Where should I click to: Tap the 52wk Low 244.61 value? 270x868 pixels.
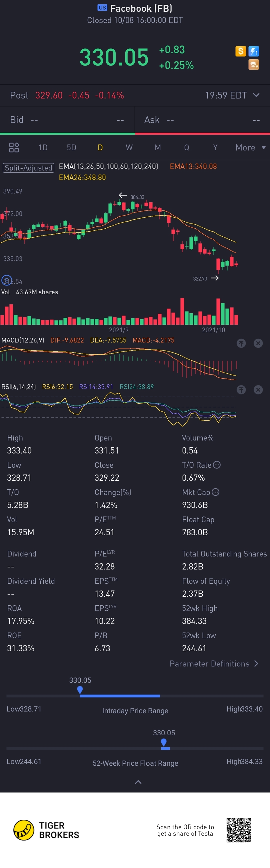pos(194,648)
